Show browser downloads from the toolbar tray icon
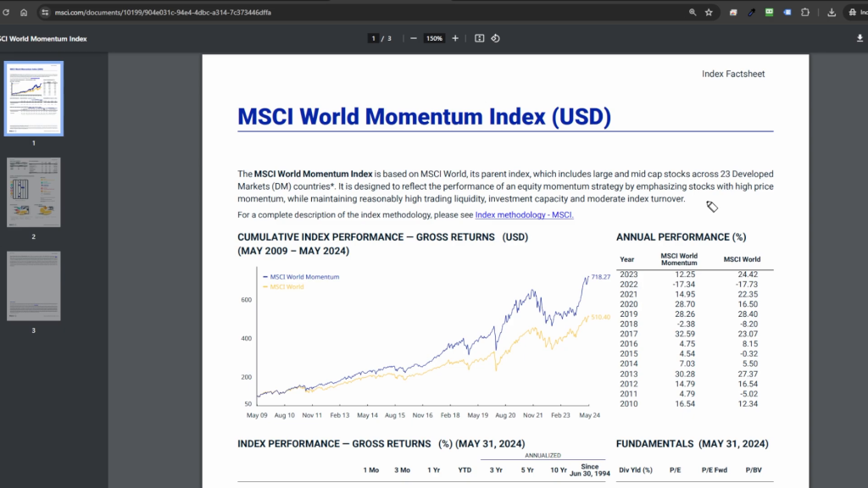Screen dimensions: 868x488 pos(832,12)
